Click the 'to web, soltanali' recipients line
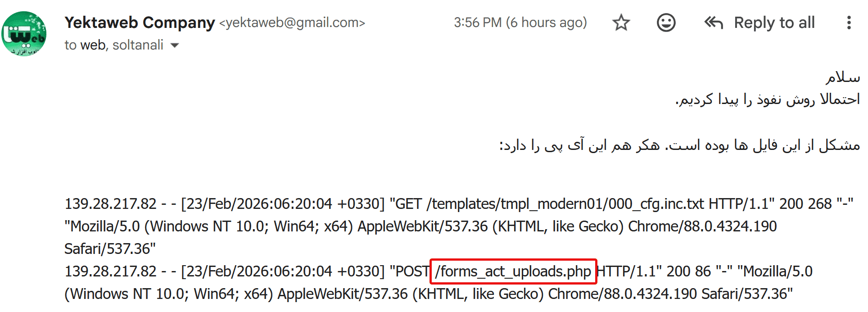This screenshot has width=868, height=312. click(113, 45)
